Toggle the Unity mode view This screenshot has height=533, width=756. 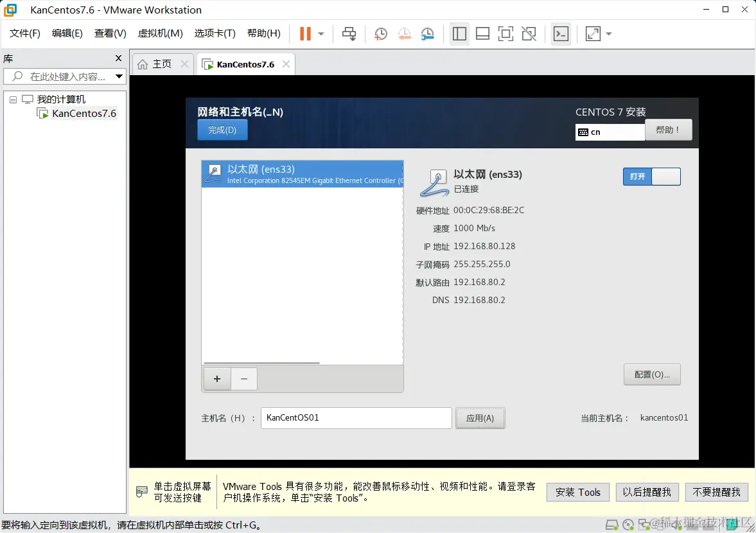tap(529, 33)
